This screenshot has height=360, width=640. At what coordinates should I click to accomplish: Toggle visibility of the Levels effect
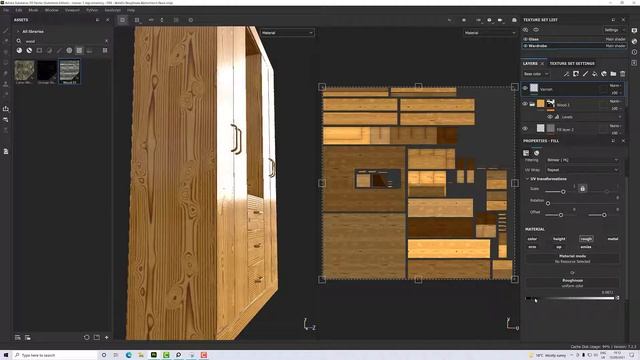tap(550, 117)
